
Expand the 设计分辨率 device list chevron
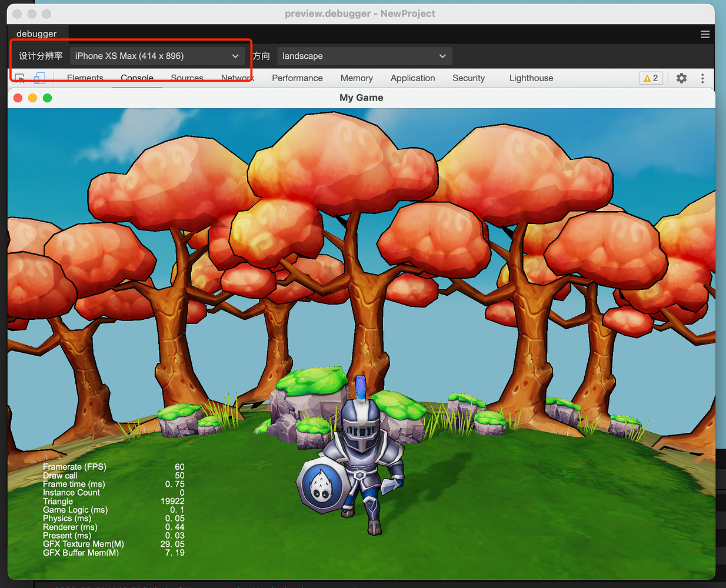(x=235, y=56)
